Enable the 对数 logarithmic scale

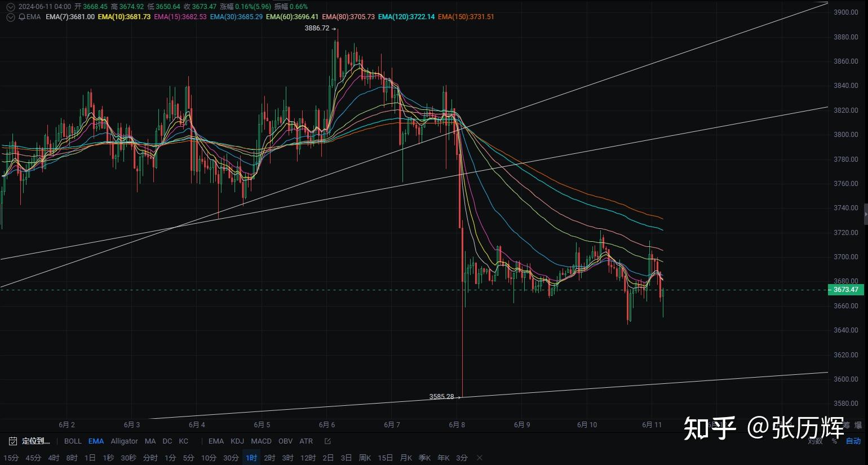(x=815, y=441)
